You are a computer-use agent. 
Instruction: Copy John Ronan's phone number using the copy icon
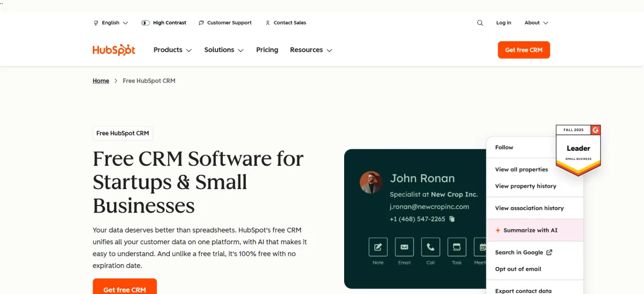coord(451,219)
